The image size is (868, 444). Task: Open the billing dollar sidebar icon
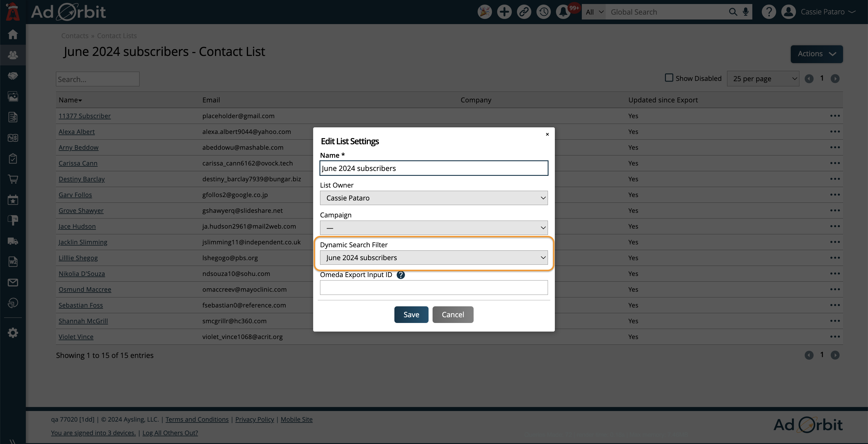click(x=13, y=138)
